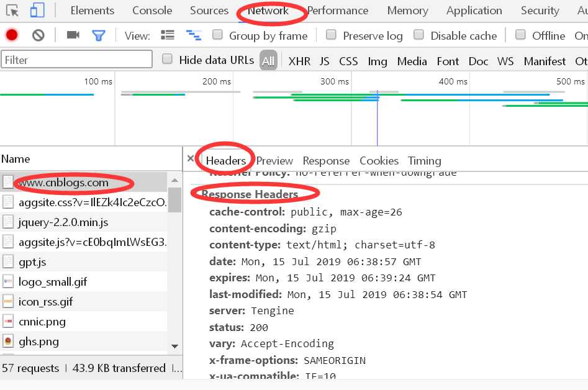The image size is (588, 390).
Task: Select the ghs.png request
Action: (84, 342)
